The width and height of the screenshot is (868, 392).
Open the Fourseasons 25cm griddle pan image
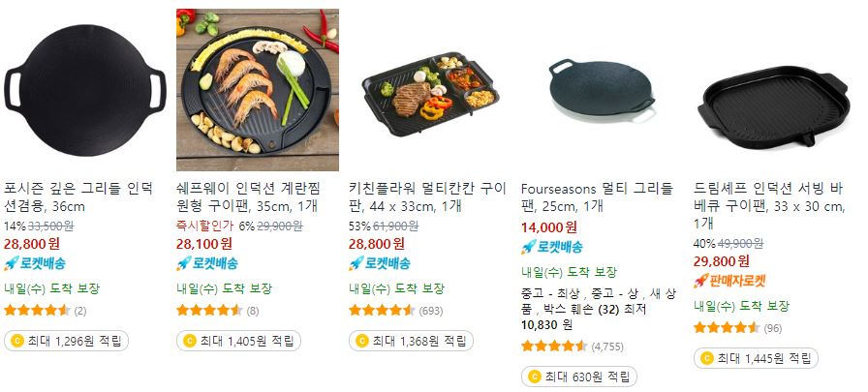[x=603, y=90]
